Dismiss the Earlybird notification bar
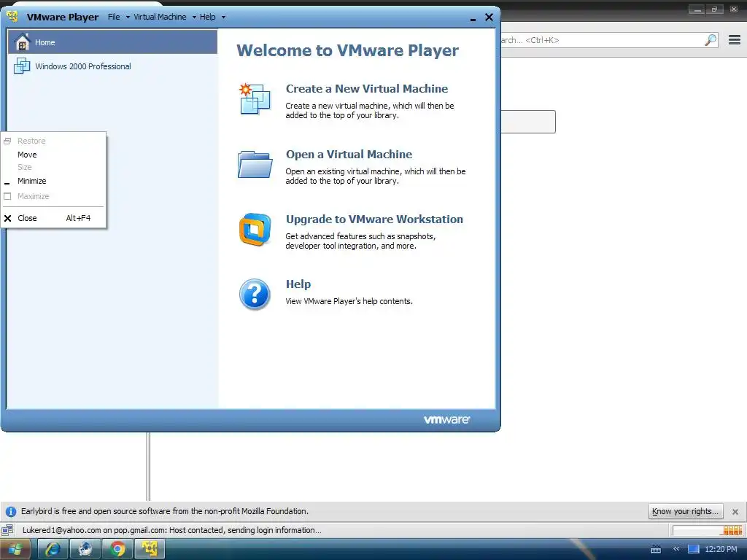Screen dimensions: 747x560 click(x=735, y=511)
